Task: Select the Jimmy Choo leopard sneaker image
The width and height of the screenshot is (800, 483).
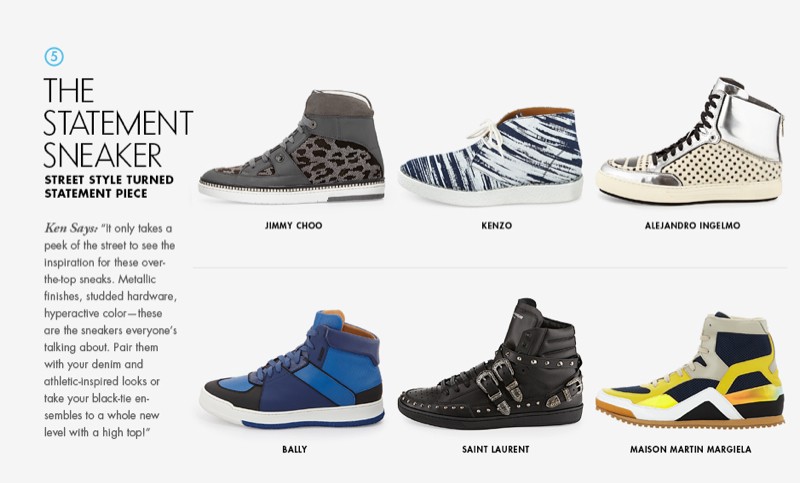Action: coord(292,147)
